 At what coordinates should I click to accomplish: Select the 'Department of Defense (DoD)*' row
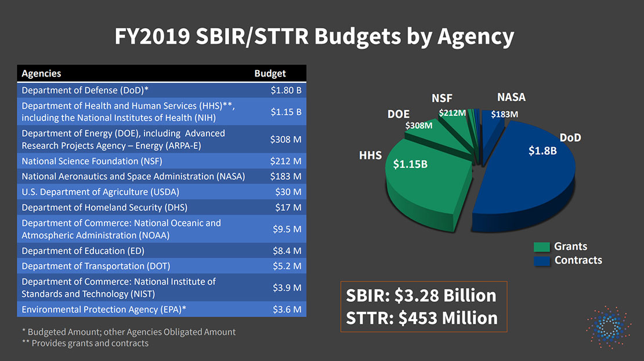click(x=161, y=90)
